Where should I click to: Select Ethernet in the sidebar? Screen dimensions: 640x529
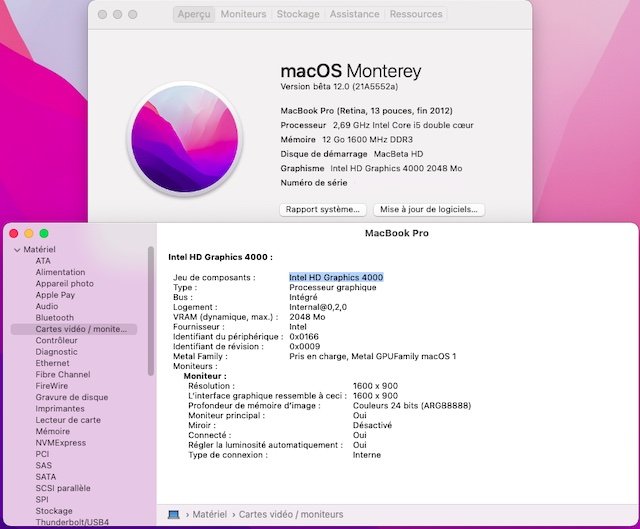pos(52,363)
